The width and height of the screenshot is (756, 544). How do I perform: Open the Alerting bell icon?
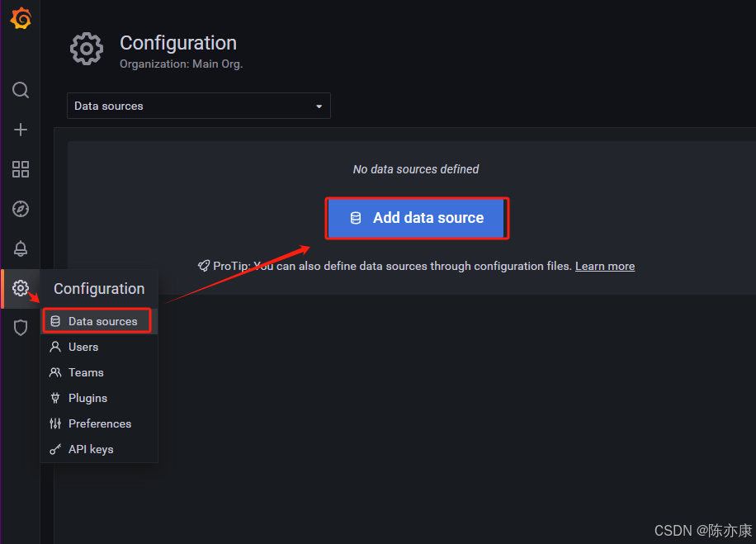21,248
